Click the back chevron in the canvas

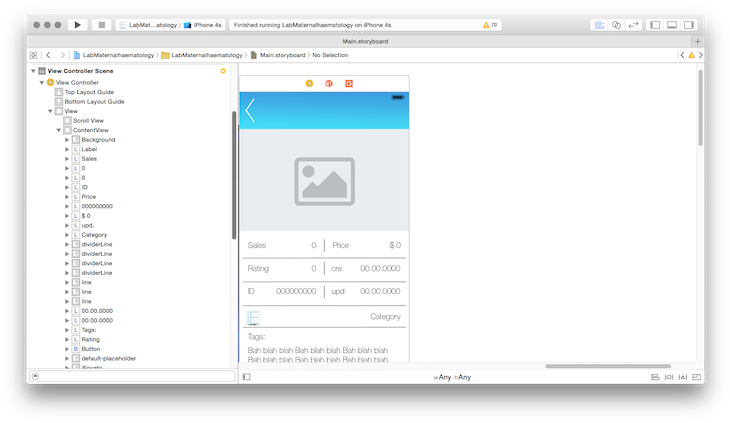(250, 110)
